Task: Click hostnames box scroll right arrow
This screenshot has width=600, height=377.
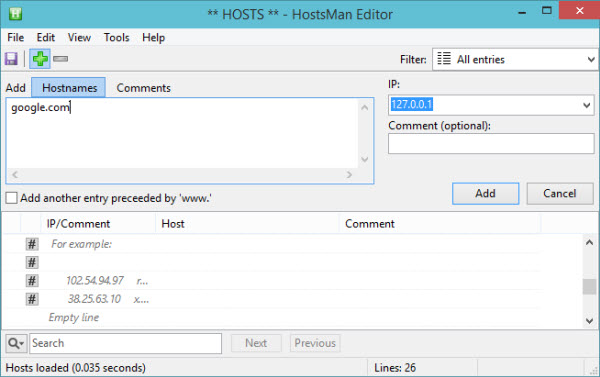Action: coord(349,175)
